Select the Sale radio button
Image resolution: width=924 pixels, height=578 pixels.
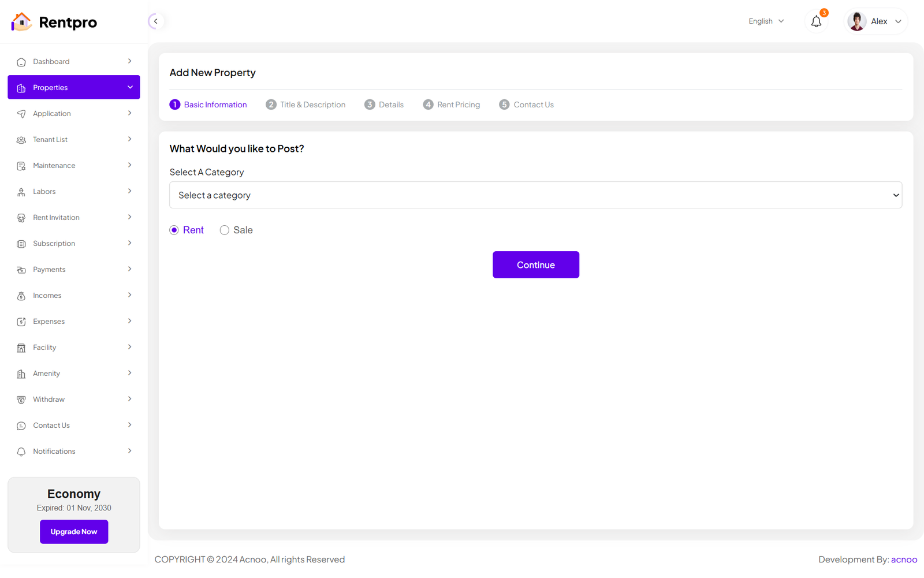(x=225, y=230)
